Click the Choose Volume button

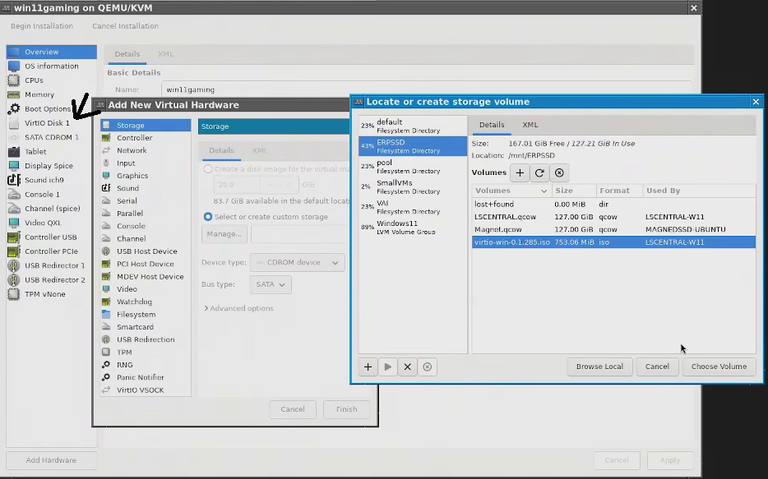pos(719,367)
